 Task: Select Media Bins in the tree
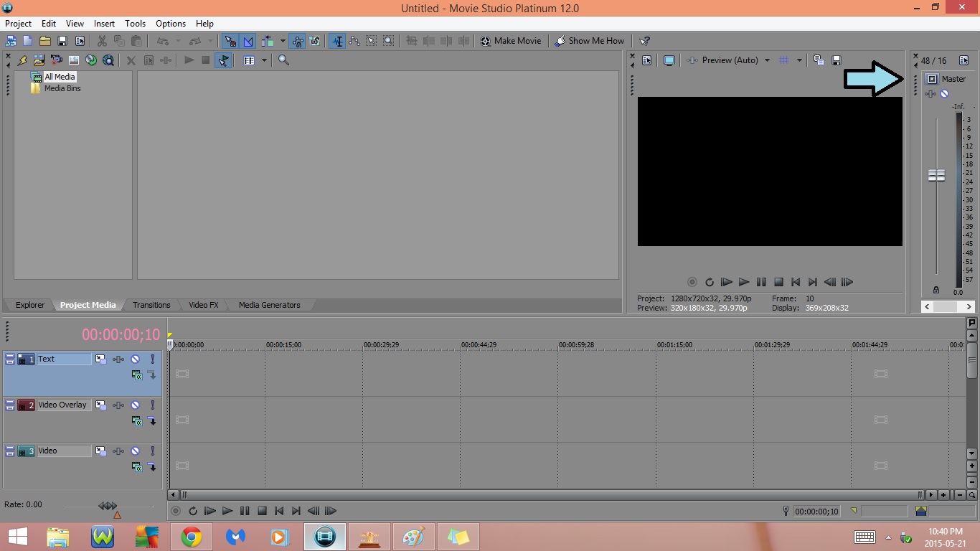coord(62,88)
